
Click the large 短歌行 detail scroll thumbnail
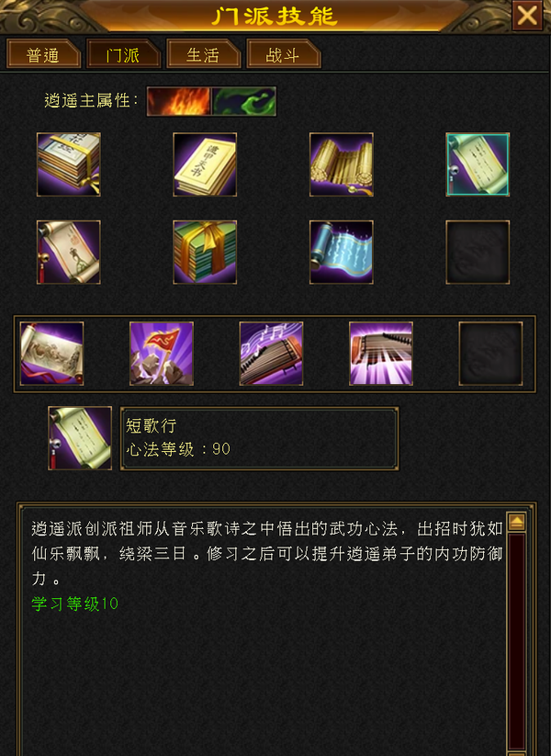(x=80, y=438)
